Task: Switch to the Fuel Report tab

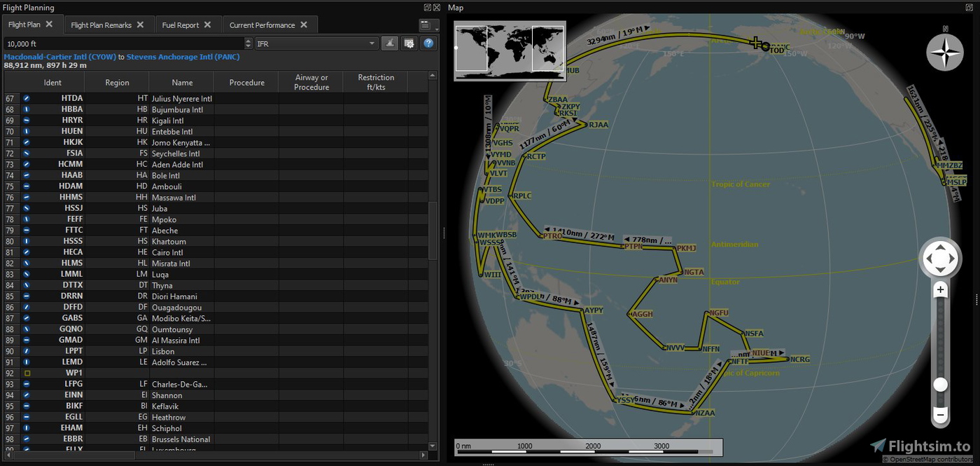Action: pos(181,24)
